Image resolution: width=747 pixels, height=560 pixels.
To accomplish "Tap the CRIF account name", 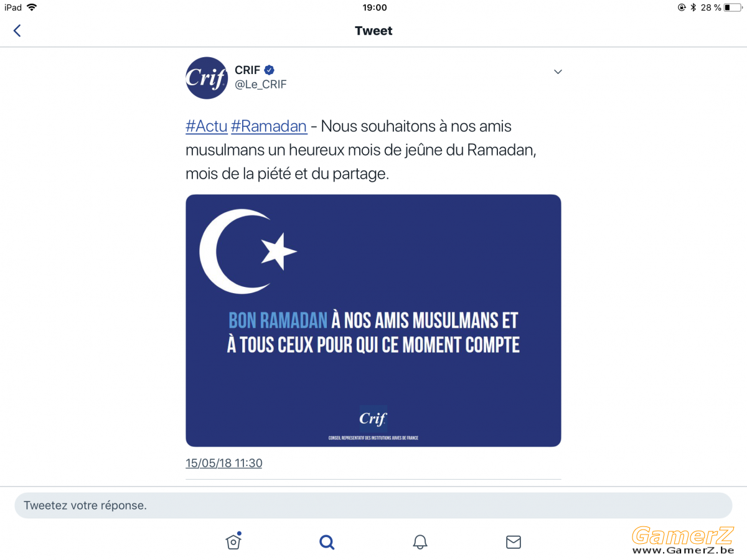I will pos(248,70).
